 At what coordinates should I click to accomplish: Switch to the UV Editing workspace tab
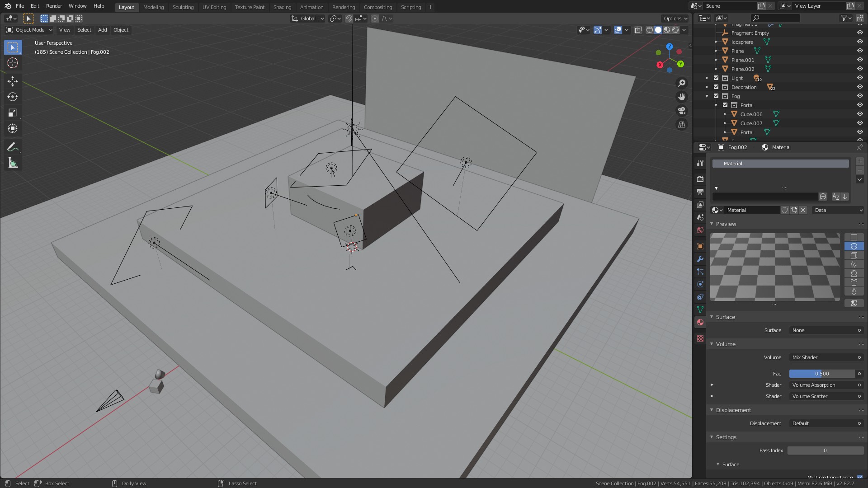click(214, 7)
